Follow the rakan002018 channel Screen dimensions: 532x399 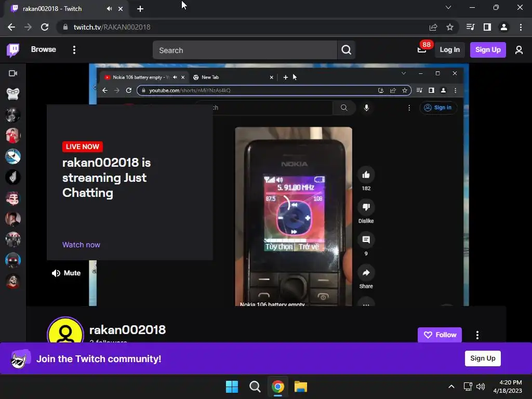[440, 335]
